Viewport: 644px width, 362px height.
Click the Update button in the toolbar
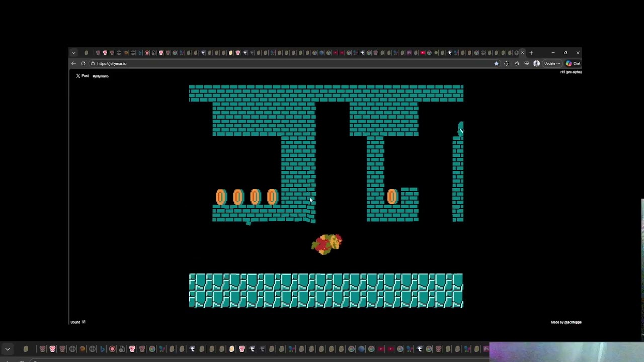(552, 63)
